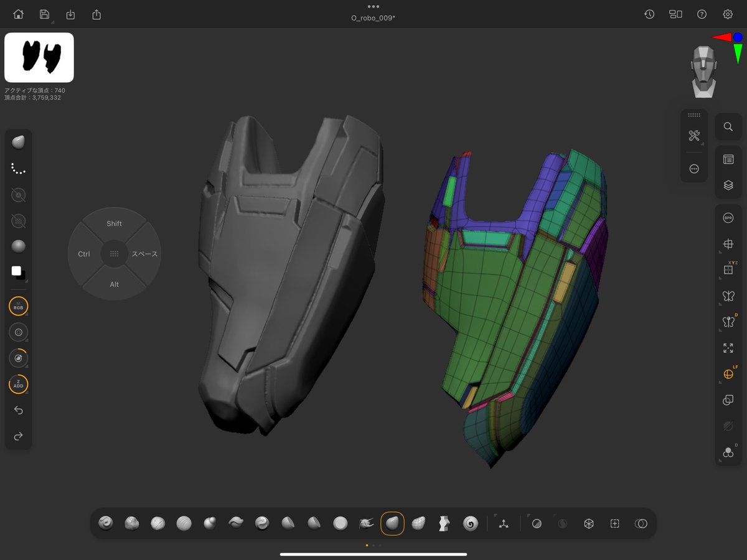Open the search magnifier icon

pos(728,126)
